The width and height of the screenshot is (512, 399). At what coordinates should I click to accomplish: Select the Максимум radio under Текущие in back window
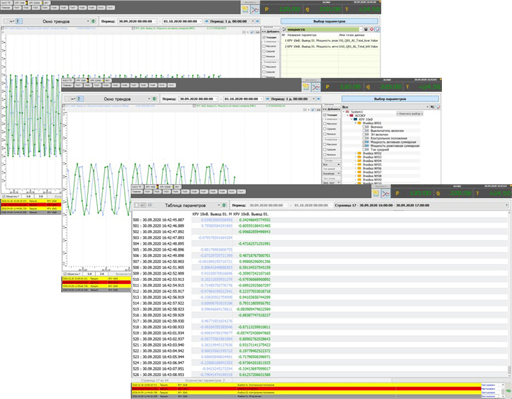(264, 46)
